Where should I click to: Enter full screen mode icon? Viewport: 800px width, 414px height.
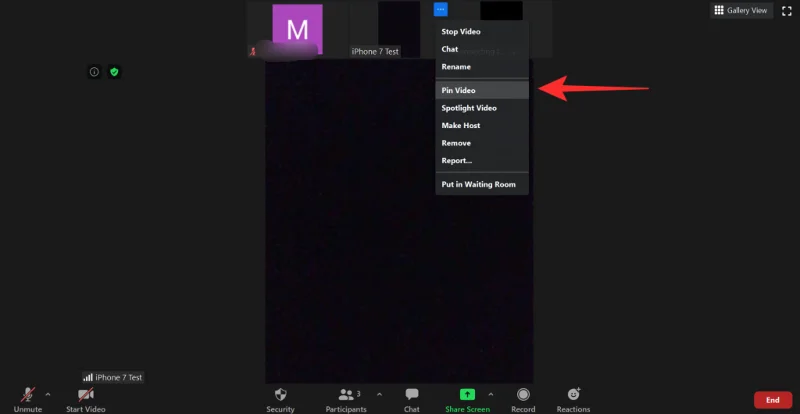pyautogui.click(x=787, y=11)
